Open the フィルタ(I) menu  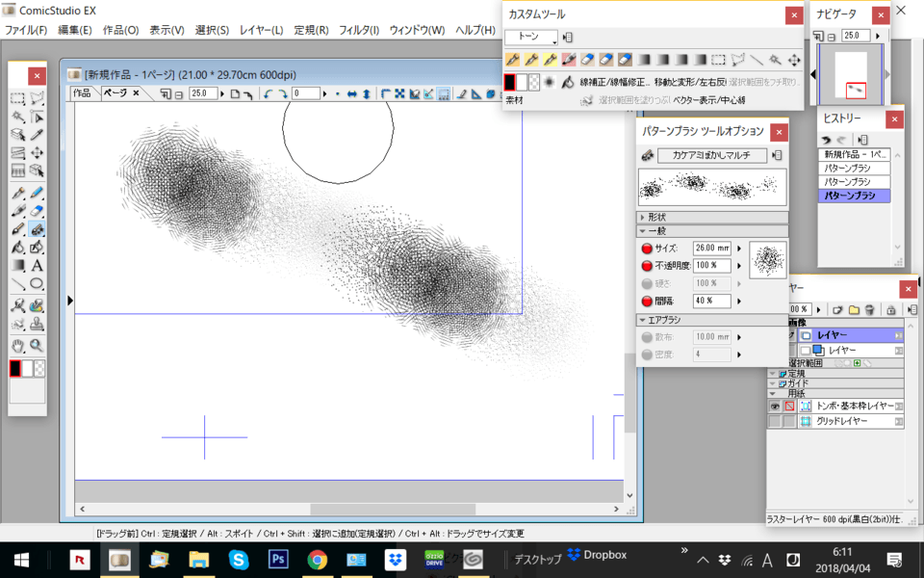pos(359,30)
